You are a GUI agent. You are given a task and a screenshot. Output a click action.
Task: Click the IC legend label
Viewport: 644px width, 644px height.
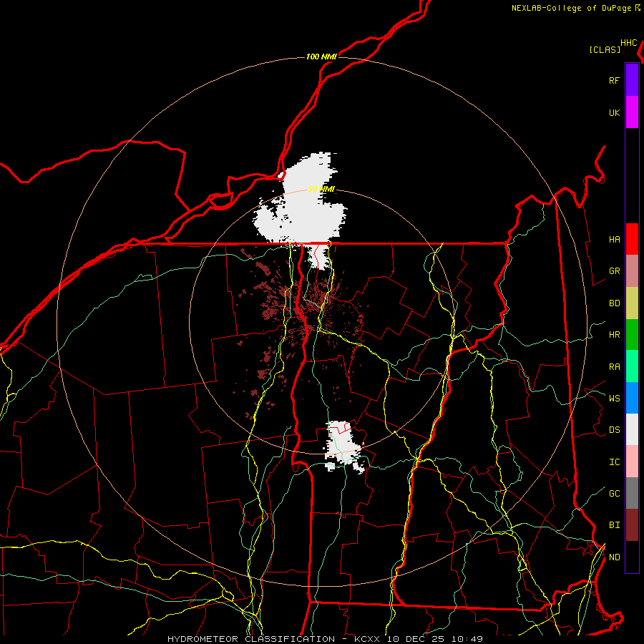pyautogui.click(x=614, y=462)
